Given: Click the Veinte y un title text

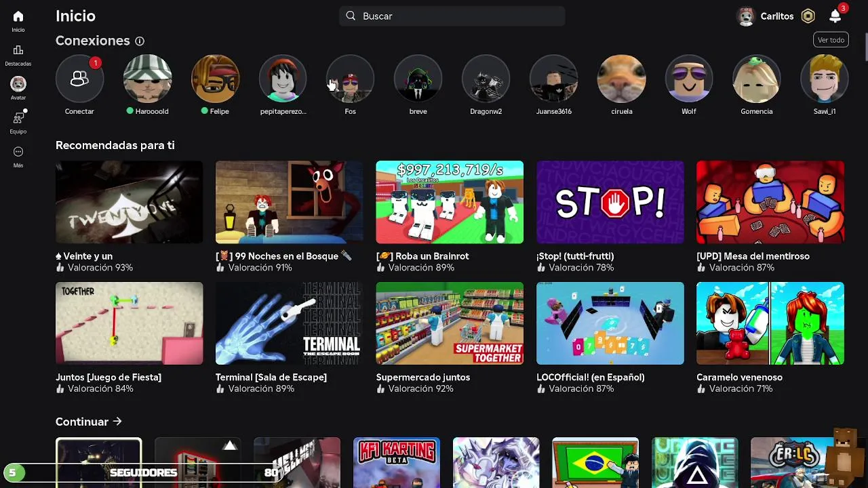Looking at the screenshot, I should (84, 256).
